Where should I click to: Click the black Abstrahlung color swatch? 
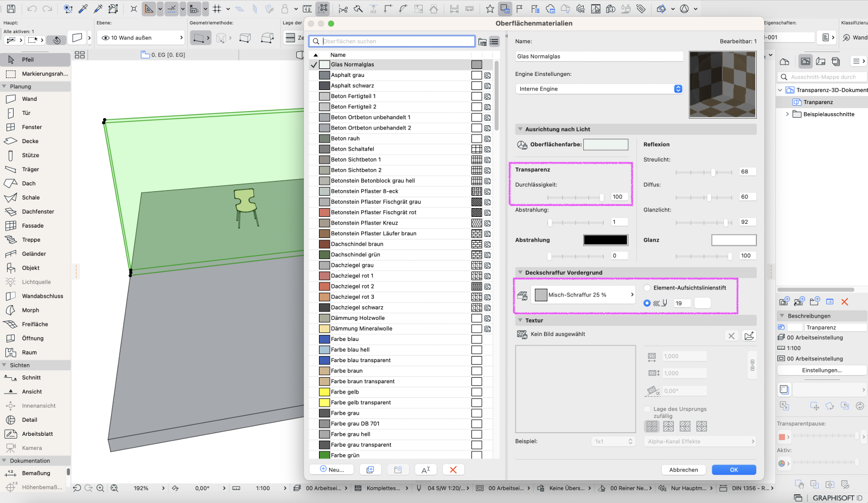click(605, 240)
